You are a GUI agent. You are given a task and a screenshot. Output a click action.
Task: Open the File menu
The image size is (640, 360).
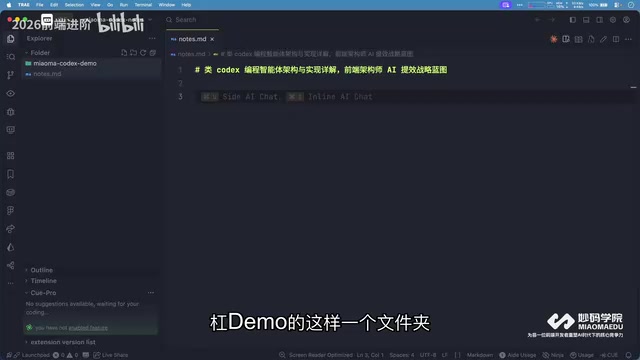tap(40, 5)
